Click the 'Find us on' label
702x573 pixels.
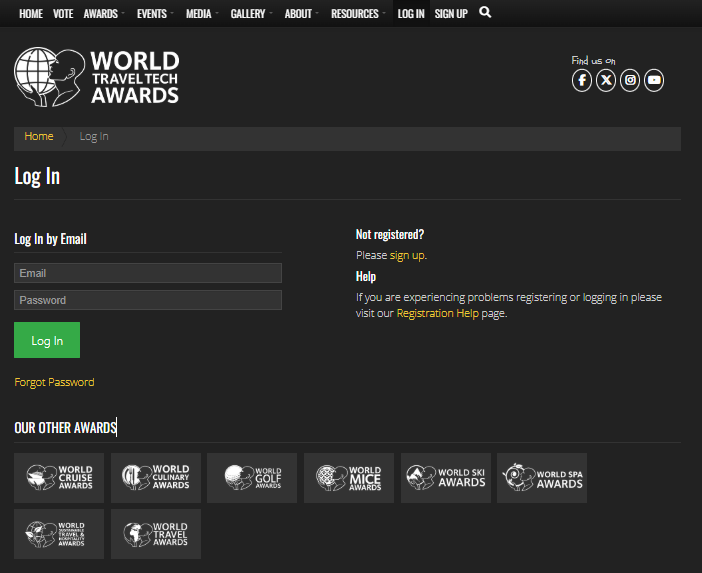pyautogui.click(x=593, y=60)
